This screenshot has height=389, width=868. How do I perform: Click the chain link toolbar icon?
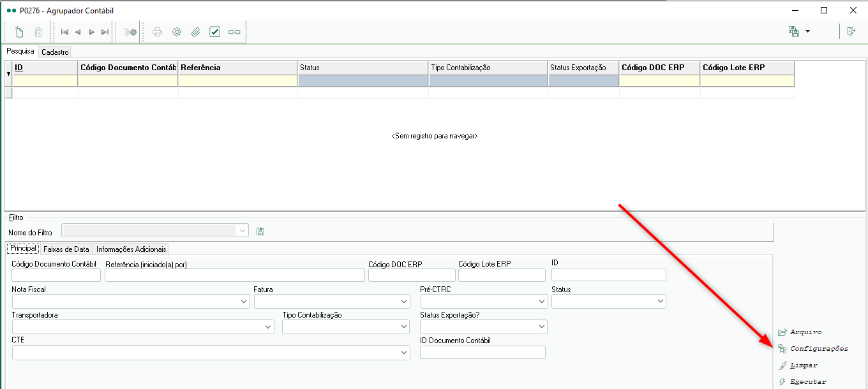click(234, 32)
